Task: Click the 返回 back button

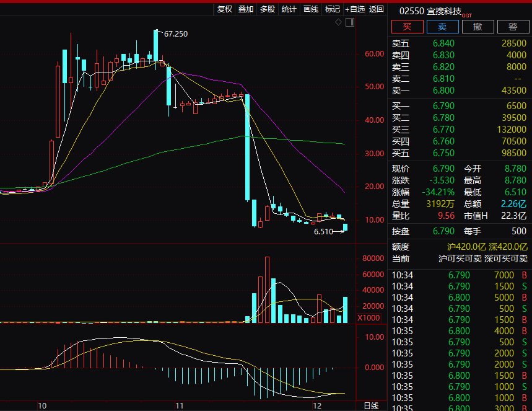Action: (377, 9)
